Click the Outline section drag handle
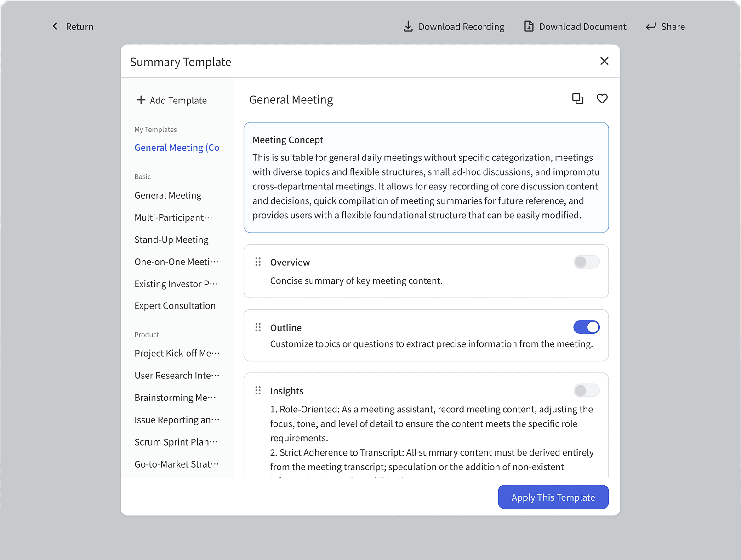This screenshot has width=741, height=560. point(258,327)
